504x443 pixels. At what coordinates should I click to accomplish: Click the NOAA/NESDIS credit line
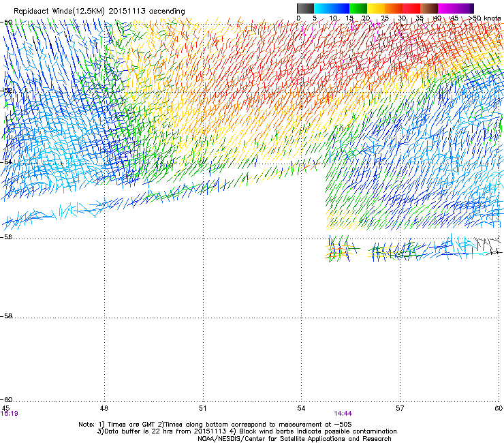tap(294, 439)
